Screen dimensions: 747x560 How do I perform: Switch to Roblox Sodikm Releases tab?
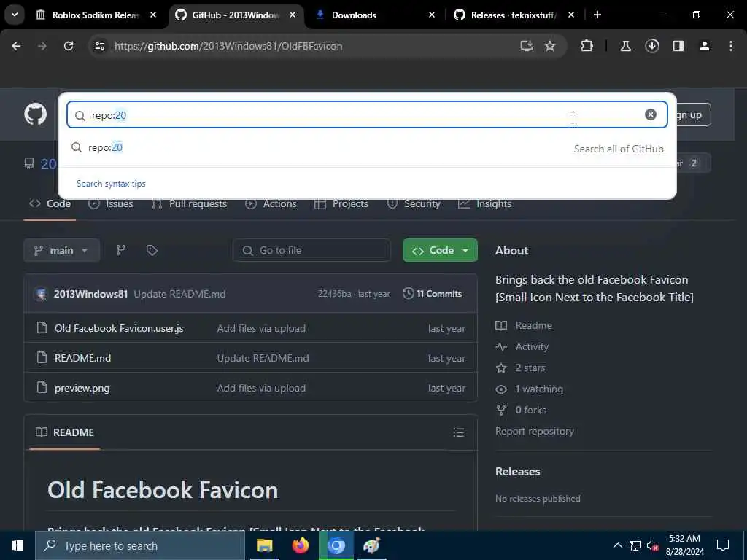coord(95,15)
